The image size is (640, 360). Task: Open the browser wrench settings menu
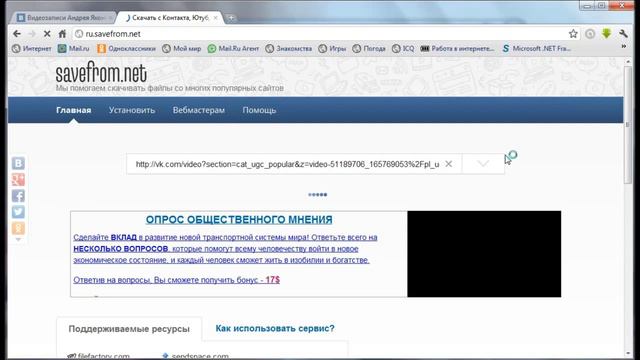pyautogui.click(x=623, y=34)
